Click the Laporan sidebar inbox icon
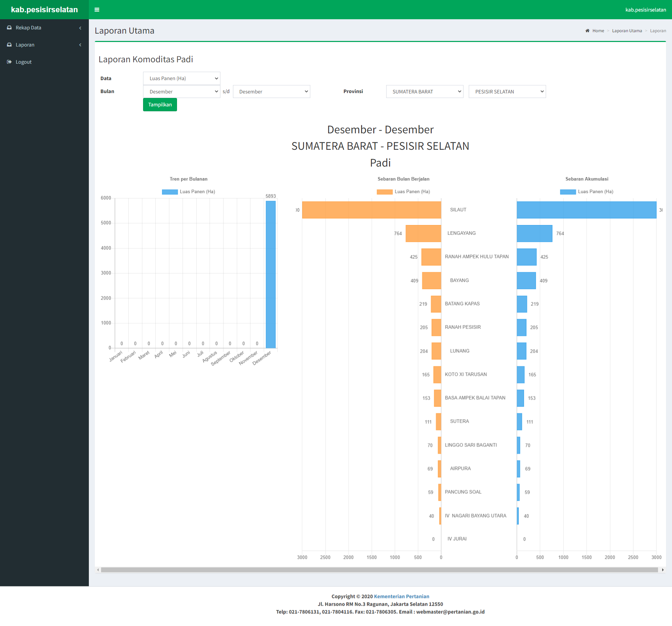The image size is (672, 626). pos(9,45)
